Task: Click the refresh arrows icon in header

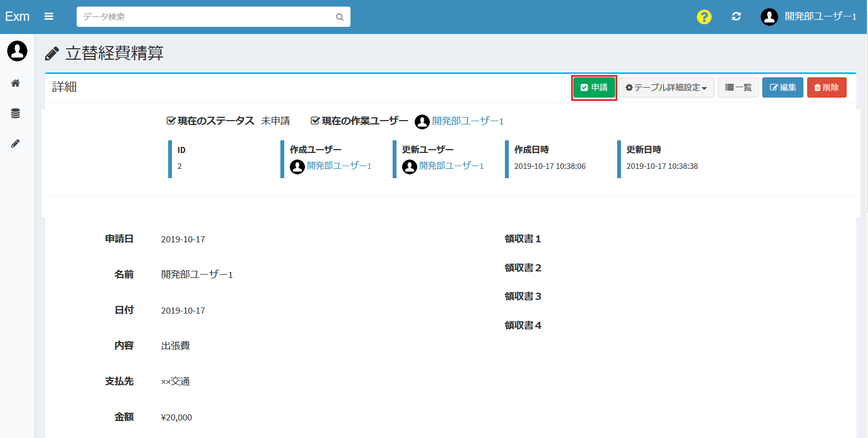Action: pyautogui.click(x=736, y=16)
